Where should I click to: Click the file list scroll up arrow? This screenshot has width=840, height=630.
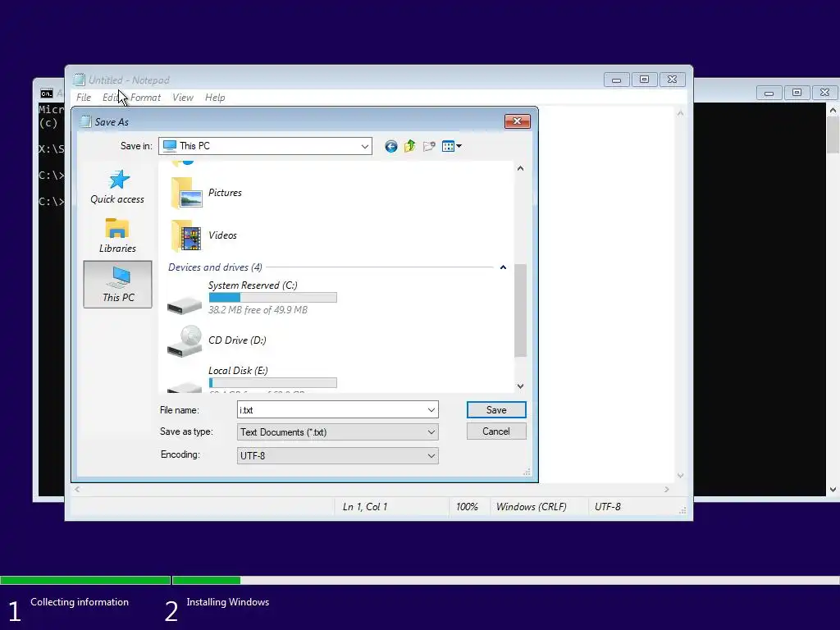tap(520, 168)
